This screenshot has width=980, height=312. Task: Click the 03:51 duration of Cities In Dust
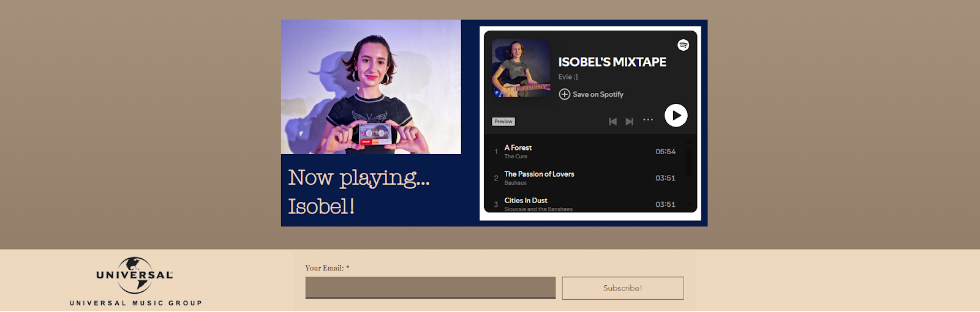click(x=665, y=204)
